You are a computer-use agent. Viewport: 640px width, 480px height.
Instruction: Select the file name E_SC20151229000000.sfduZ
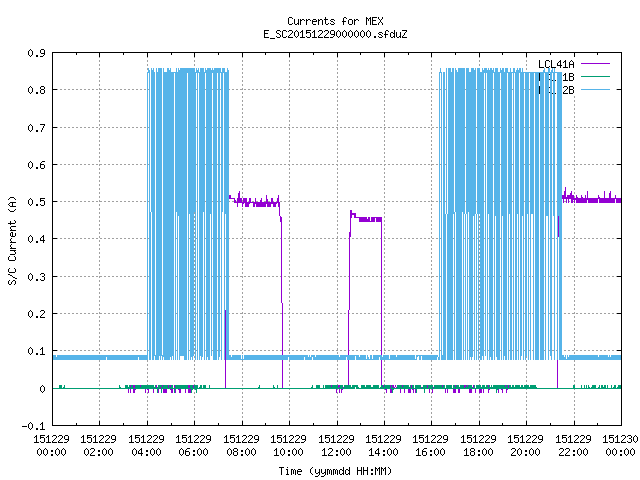[x=335, y=34]
